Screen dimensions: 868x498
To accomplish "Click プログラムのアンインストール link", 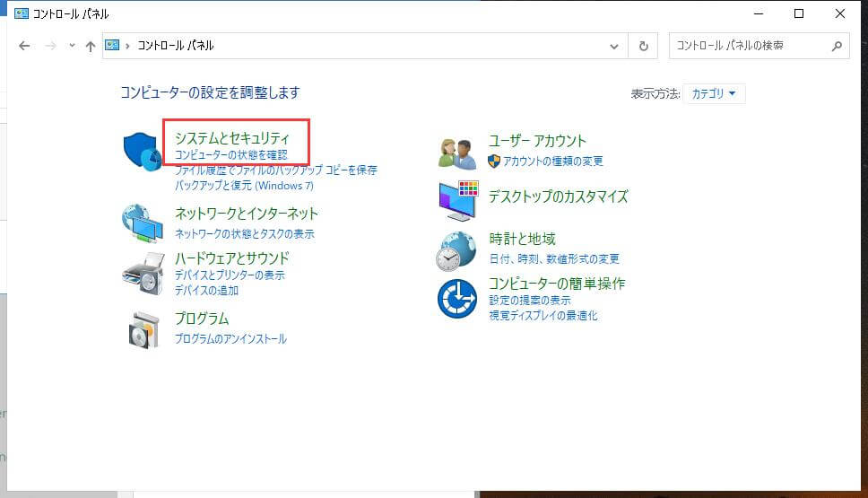I will click(230, 339).
